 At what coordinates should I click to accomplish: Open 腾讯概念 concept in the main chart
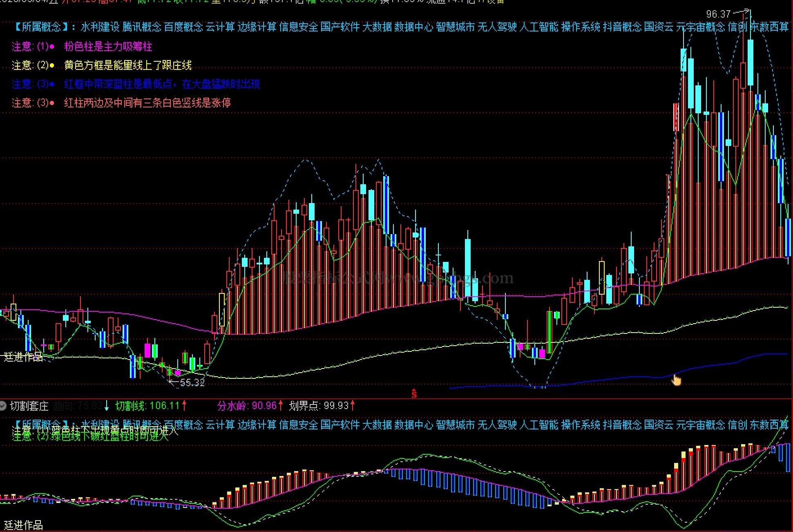pos(142,27)
